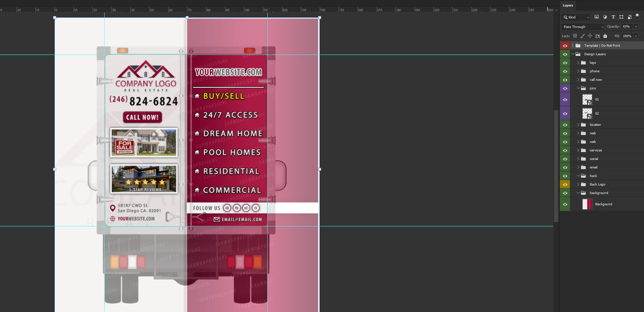Click the pixel layer filter icon

click(x=597, y=17)
